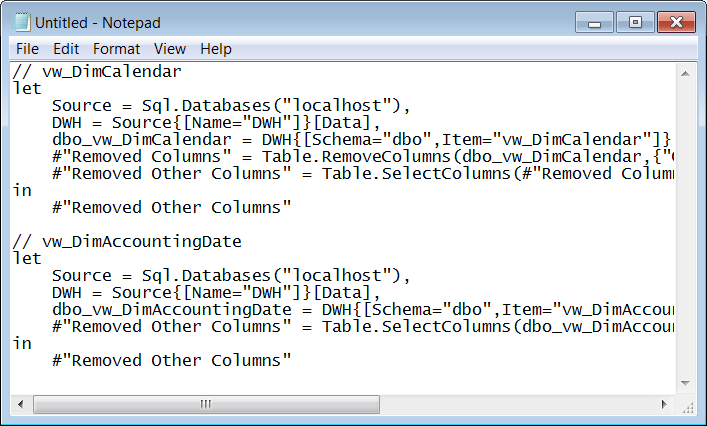Click the 'Untitled - Notepad' title bar text
This screenshot has height=426, width=707.
pyautogui.click(x=98, y=23)
